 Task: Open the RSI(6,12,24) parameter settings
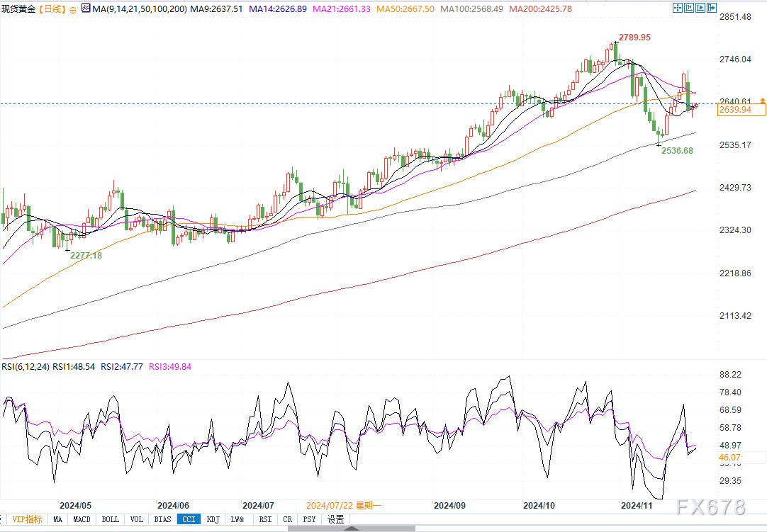tap(26, 366)
